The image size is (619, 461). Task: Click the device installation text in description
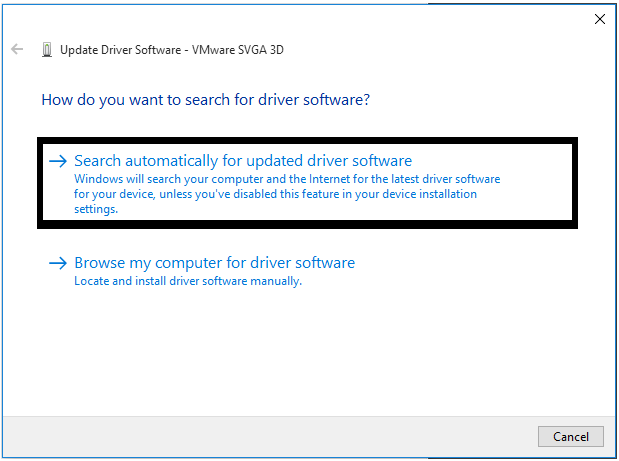pyautogui.click(x=430, y=194)
